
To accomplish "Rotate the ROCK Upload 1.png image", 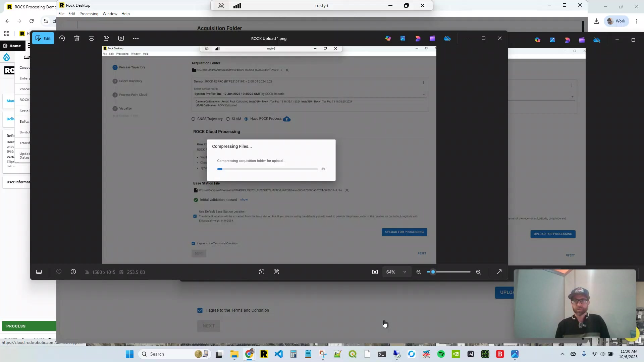I will (x=62, y=38).
